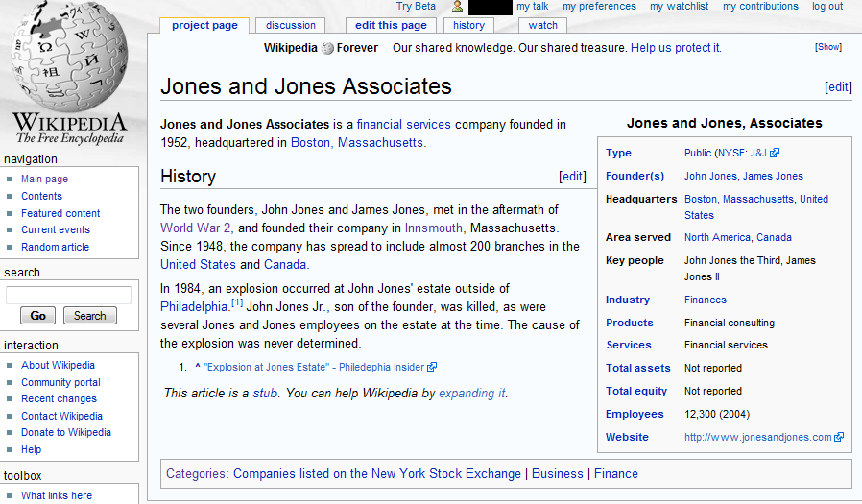Open the Innsmouth article link
Image resolution: width=862 pixels, height=504 pixels.
pos(433,228)
